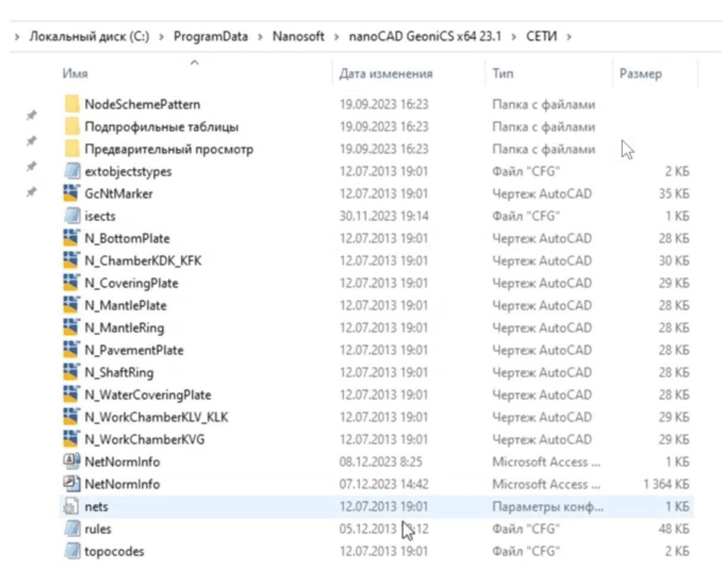This screenshot has height=588, width=722.
Task: Click the Тип column header
Action: 503,74
